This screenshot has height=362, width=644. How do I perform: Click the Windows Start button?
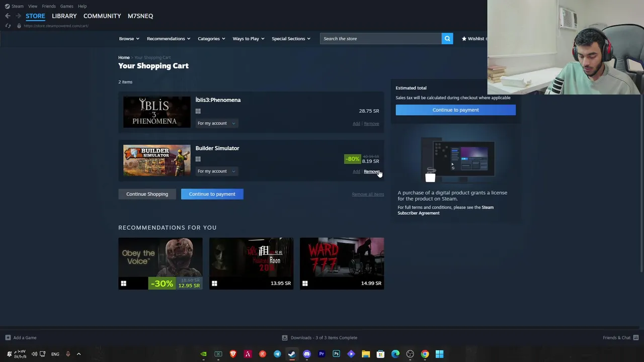(x=439, y=354)
